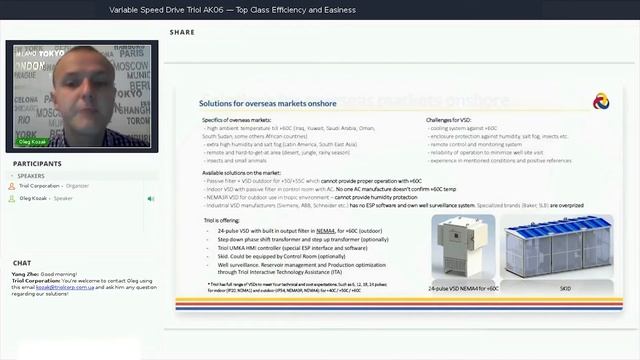This screenshot has height=360, width=640.
Task: Select the CHAT panel heading
Action: coord(22,263)
